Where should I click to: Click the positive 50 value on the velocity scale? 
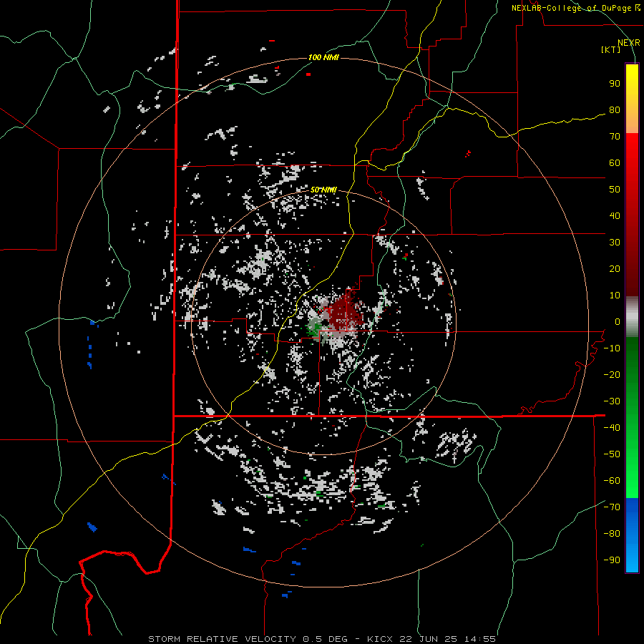(615, 190)
